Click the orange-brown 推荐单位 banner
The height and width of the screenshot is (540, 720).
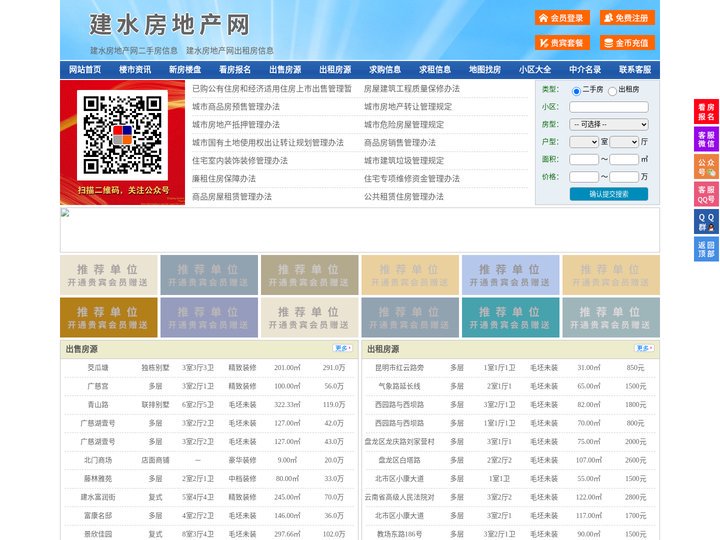[x=109, y=317]
